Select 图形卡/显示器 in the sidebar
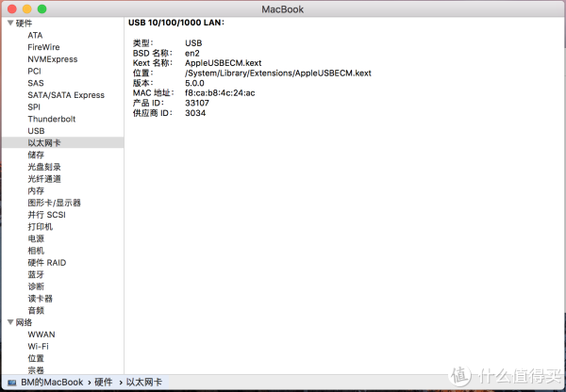 [x=55, y=203]
